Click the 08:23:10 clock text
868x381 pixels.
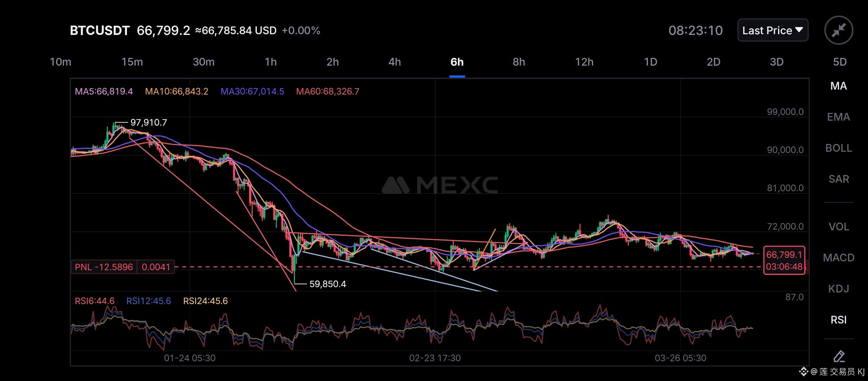click(695, 31)
